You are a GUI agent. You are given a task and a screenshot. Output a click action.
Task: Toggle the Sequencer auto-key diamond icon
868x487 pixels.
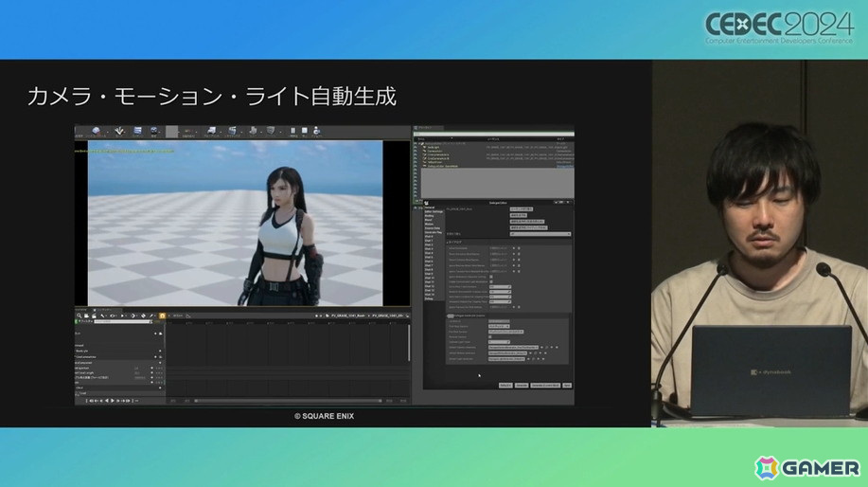(143, 316)
